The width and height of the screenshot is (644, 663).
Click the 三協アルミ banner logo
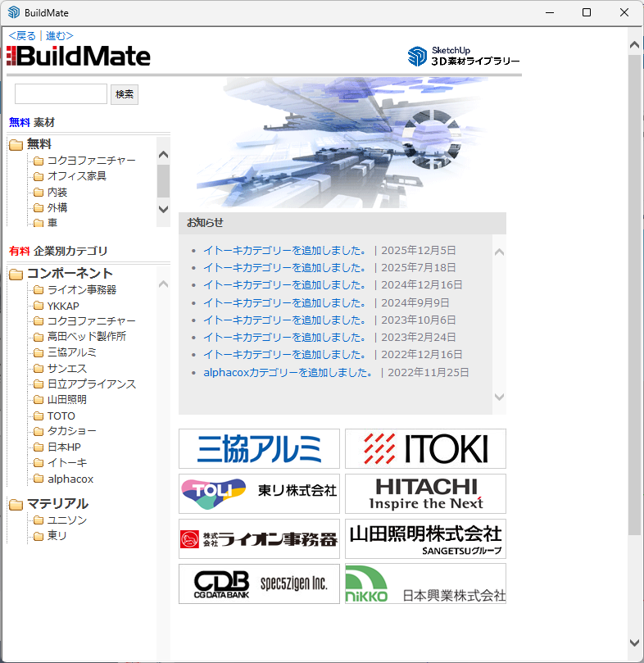259,448
